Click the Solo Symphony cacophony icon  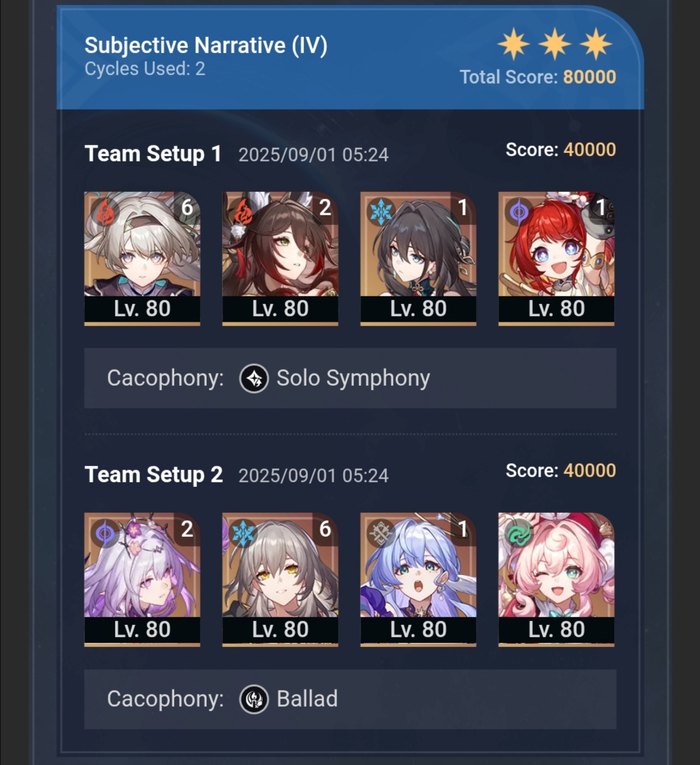253,379
